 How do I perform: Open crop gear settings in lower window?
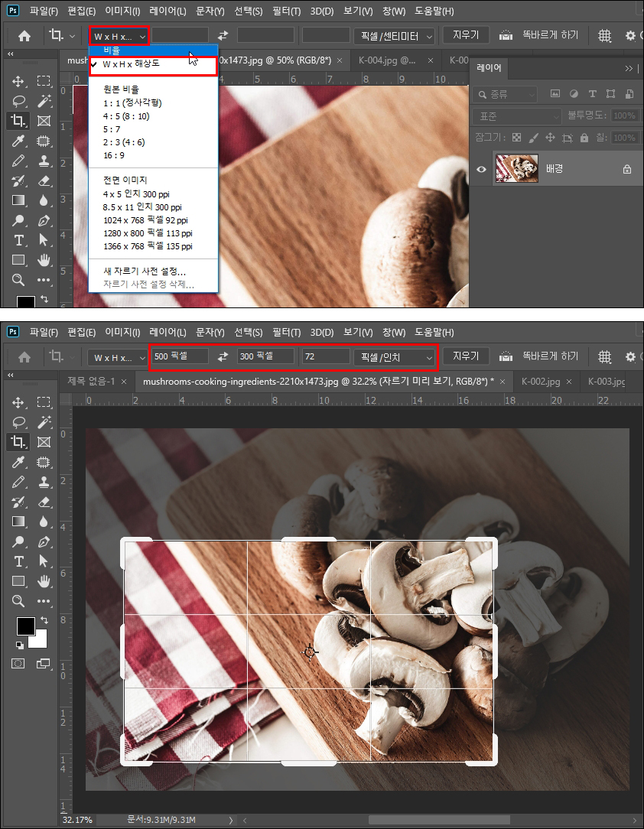(630, 357)
